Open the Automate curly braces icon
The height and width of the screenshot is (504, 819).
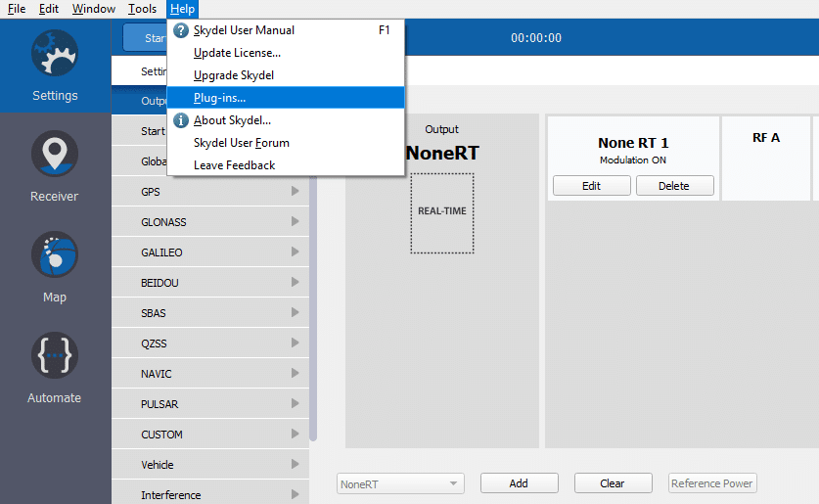point(55,355)
